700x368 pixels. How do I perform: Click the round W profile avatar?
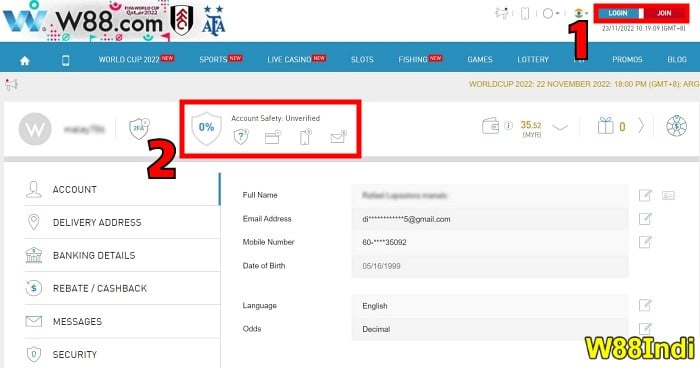[x=35, y=129]
